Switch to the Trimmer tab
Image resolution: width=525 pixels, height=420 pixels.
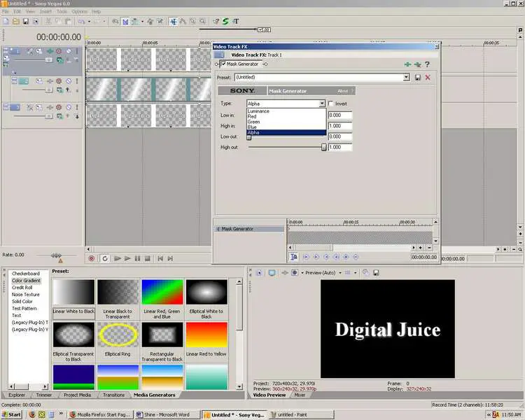tap(44, 395)
